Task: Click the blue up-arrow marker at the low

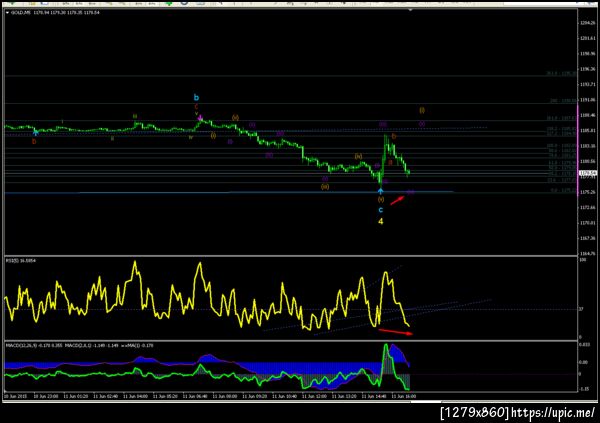Action: click(381, 191)
